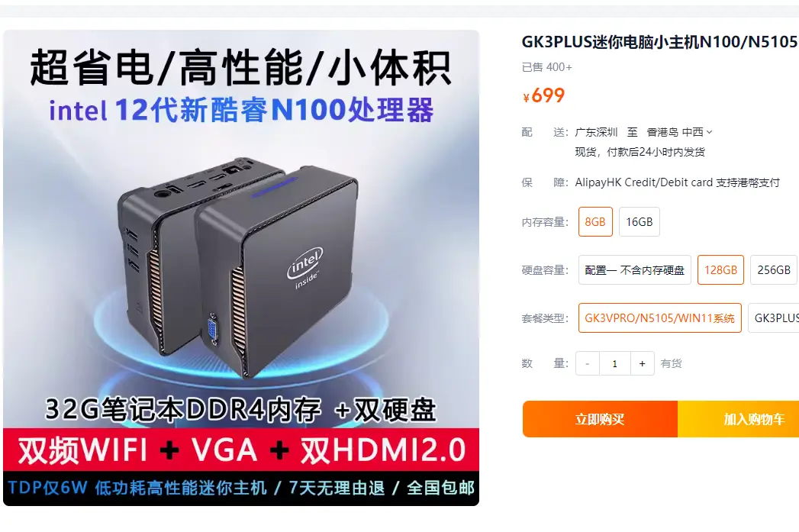
Task: Click AlipayHK Credit/Debit card guarantee text
Action: coord(677,182)
